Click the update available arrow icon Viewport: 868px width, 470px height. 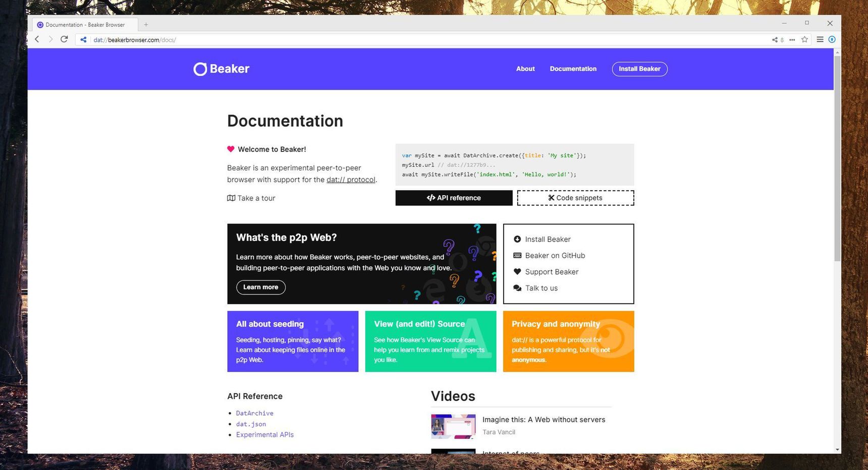(832, 39)
